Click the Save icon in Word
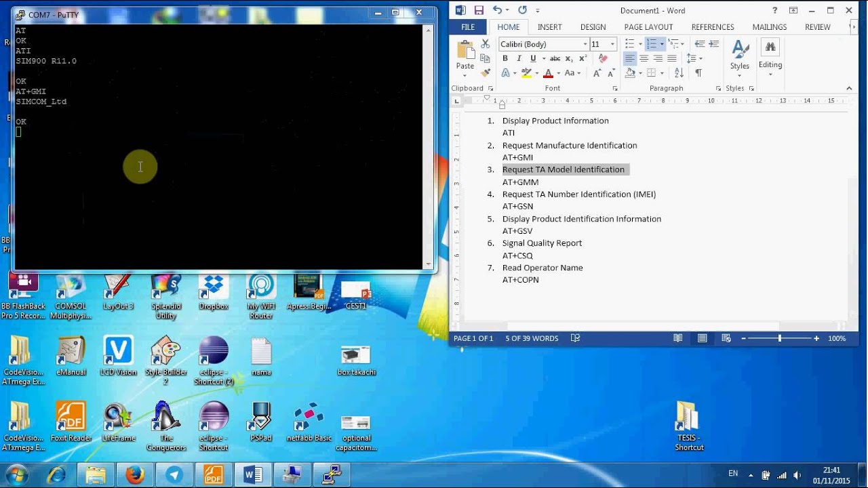This screenshot has height=488, width=868. click(479, 10)
